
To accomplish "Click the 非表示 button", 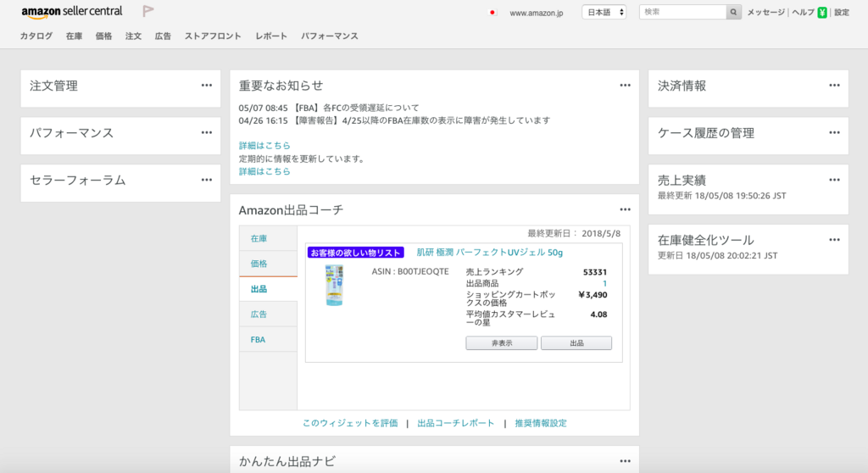I will point(502,343).
